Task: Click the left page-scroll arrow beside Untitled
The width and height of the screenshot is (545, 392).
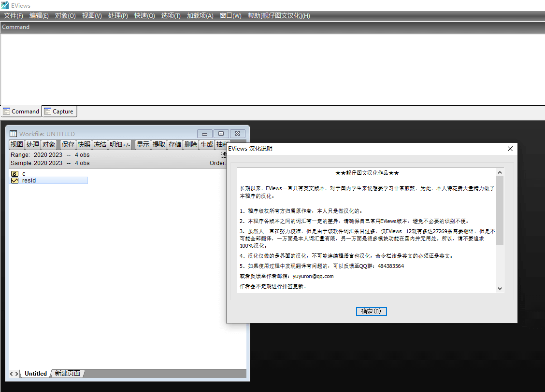Action: click(11, 374)
